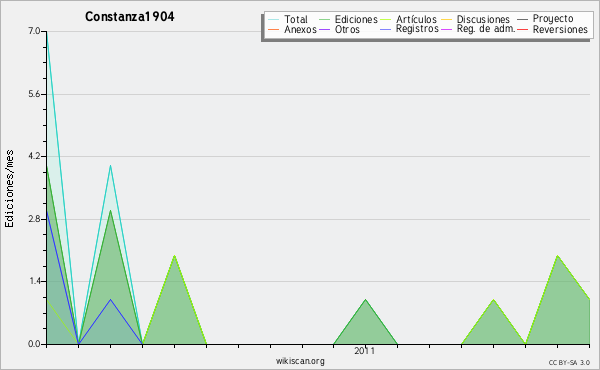This screenshot has height=370, width=600.
Task: Click the y-axis value 1.4
Action: point(34,282)
